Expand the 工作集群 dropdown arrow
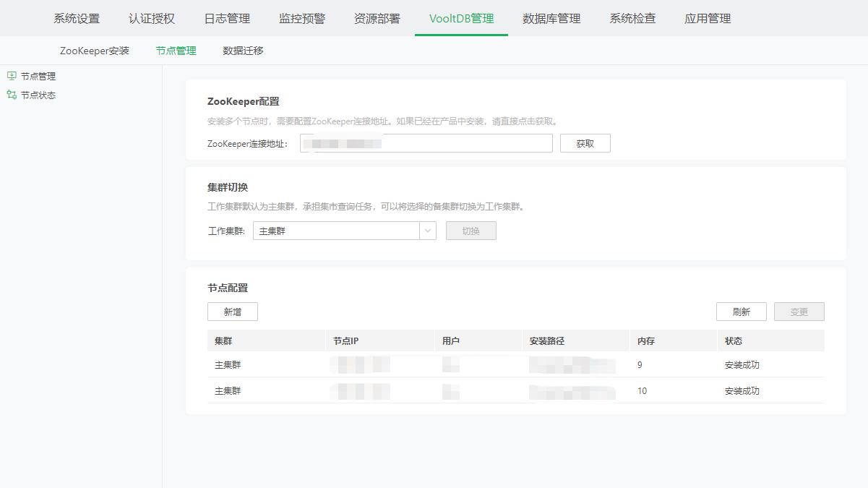Image resolution: width=868 pixels, height=488 pixels. pos(428,231)
